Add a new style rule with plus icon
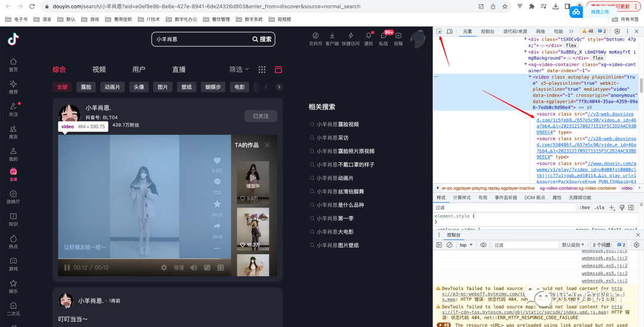The width and height of the screenshot is (644, 327). point(612,208)
